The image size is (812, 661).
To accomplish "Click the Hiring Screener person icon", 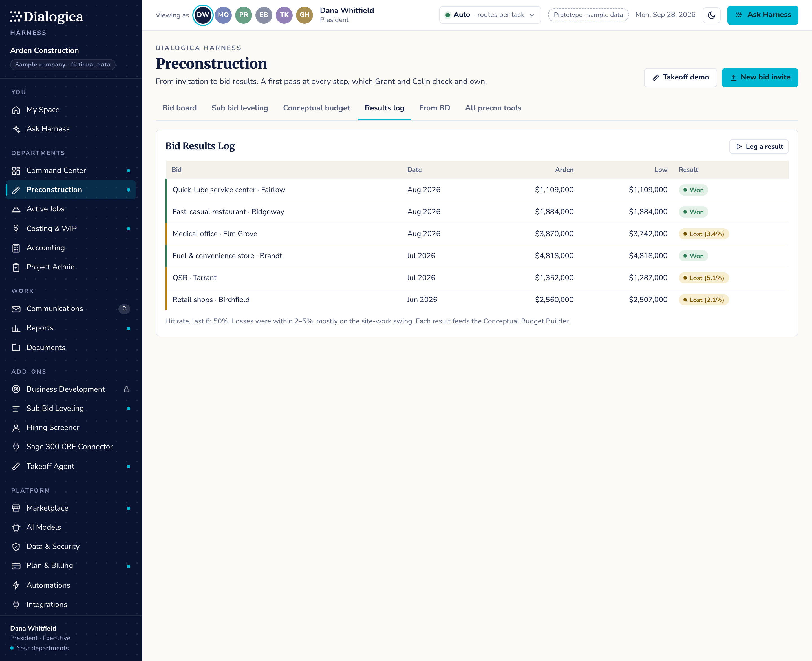I will [16, 428].
